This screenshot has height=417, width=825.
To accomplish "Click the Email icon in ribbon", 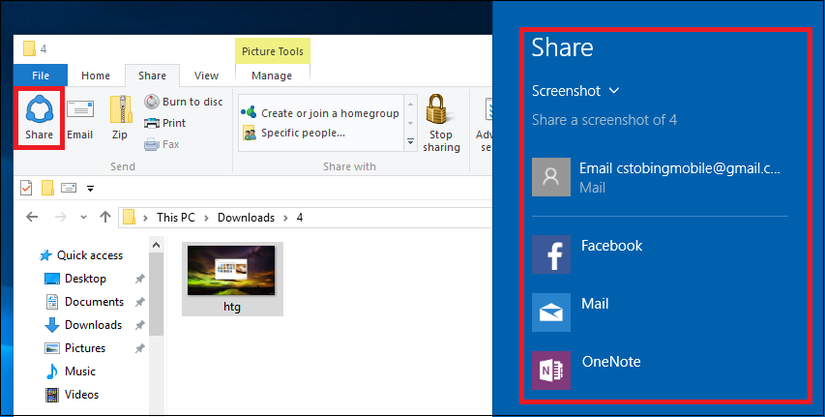I will [80, 118].
